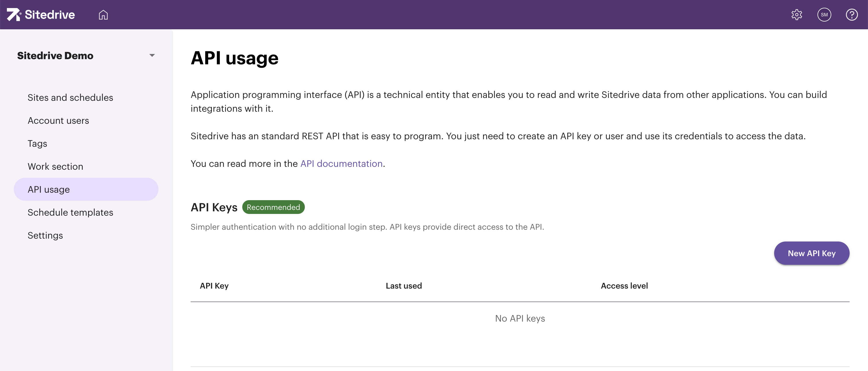Select the API usage sidebar item
Image resolution: width=868 pixels, height=371 pixels.
pyautogui.click(x=49, y=189)
